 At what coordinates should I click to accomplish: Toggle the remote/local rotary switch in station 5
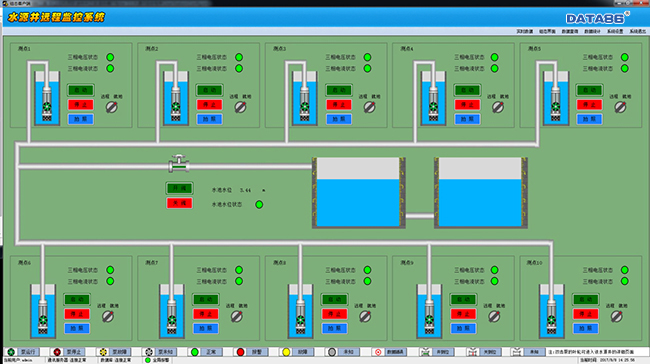tap(620, 107)
